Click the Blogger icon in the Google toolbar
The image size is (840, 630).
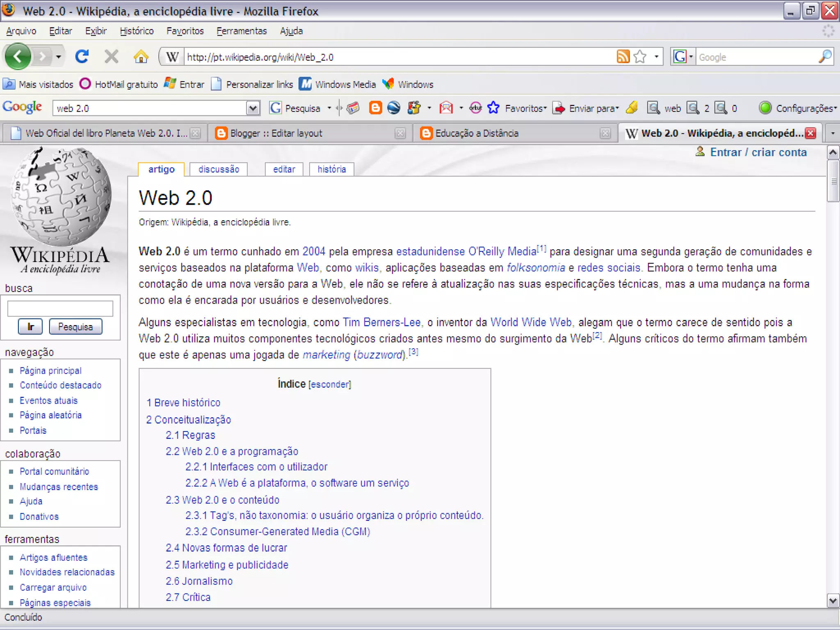(x=375, y=108)
